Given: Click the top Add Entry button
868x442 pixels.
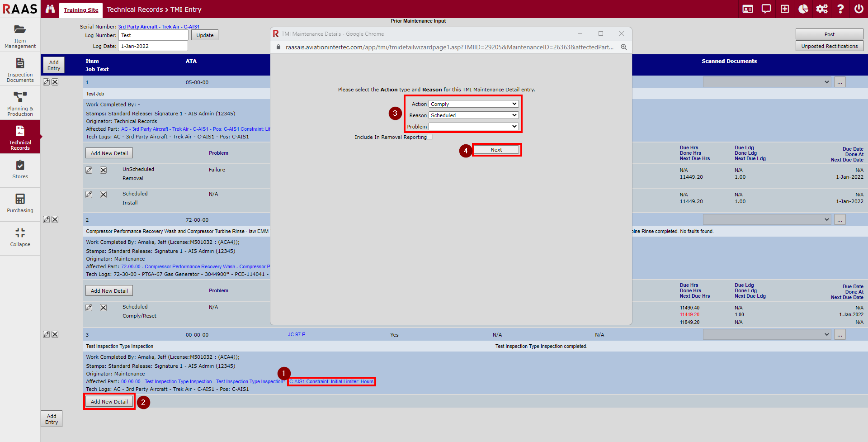Looking at the screenshot, I should [54, 65].
